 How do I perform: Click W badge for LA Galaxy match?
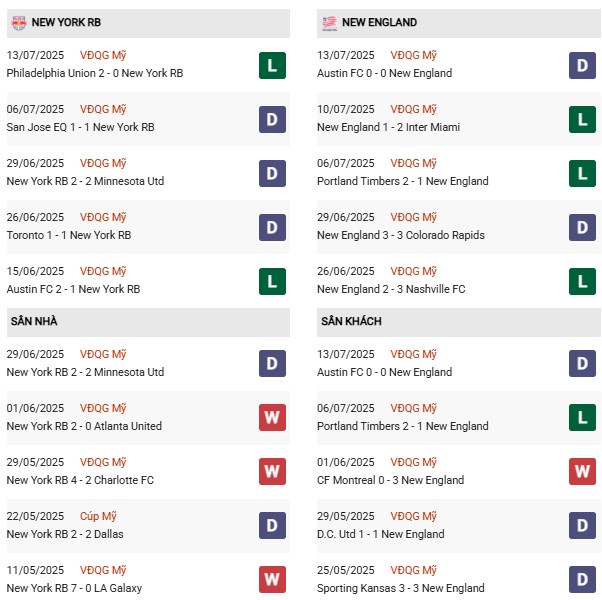[x=272, y=581]
